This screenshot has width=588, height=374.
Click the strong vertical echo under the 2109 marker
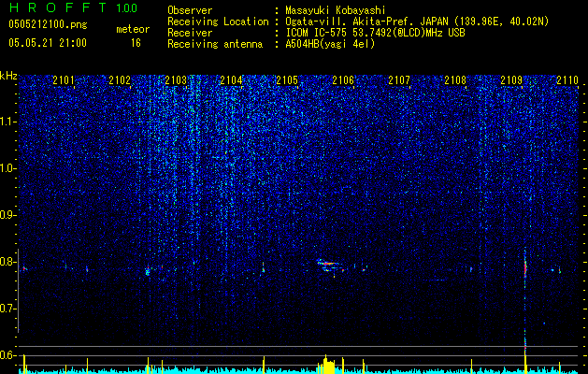(525, 268)
